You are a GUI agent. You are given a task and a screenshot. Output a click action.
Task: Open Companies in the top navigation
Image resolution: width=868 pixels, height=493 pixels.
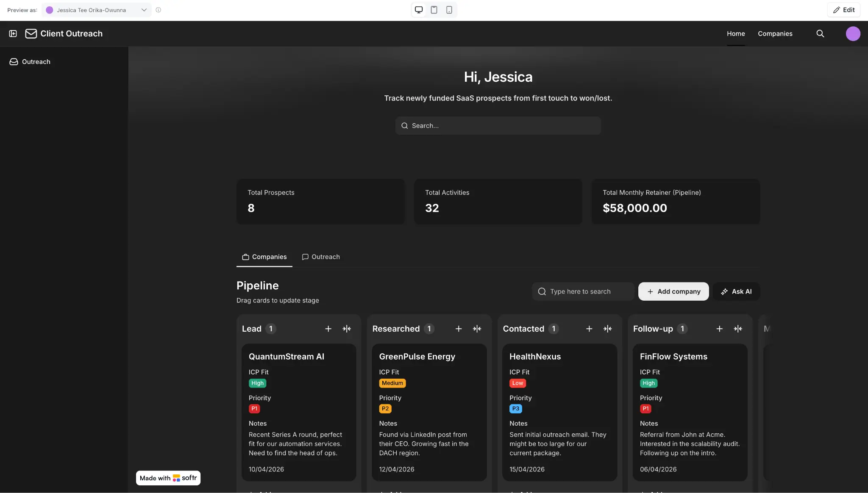click(775, 33)
